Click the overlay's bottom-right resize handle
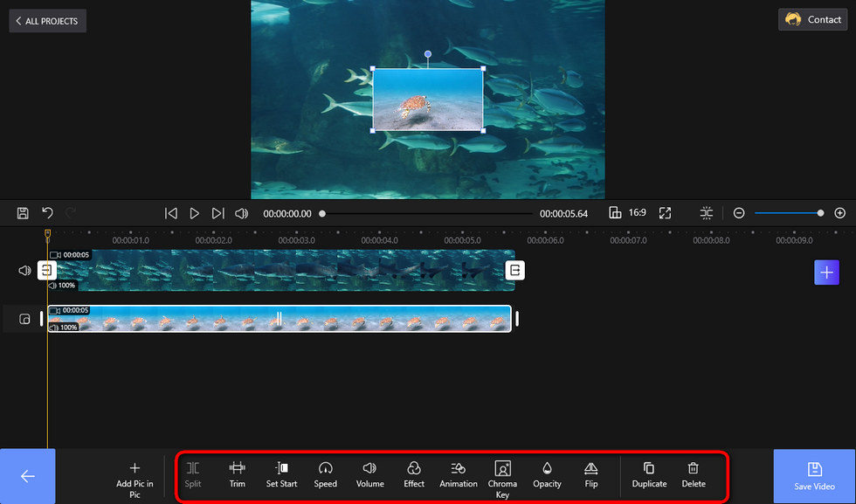 (483, 130)
